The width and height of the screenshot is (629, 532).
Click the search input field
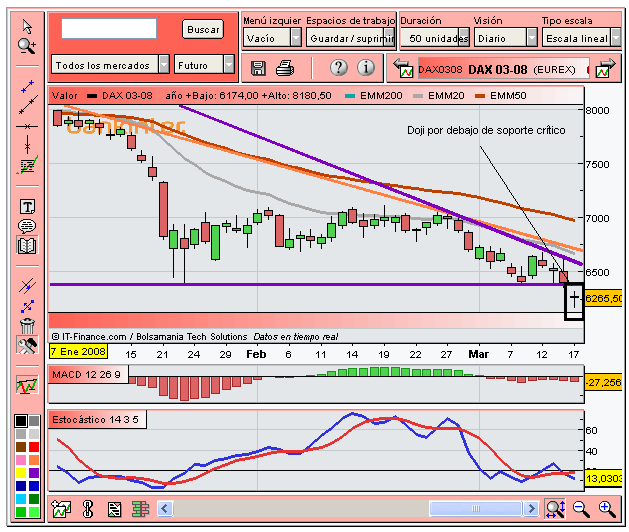tap(109, 28)
